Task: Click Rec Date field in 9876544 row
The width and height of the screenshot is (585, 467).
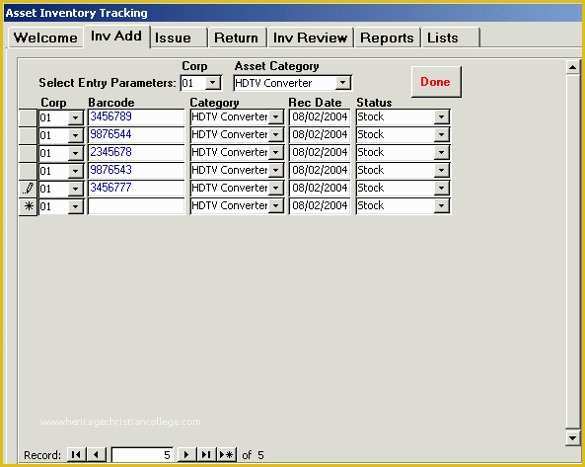Action: 320,135
